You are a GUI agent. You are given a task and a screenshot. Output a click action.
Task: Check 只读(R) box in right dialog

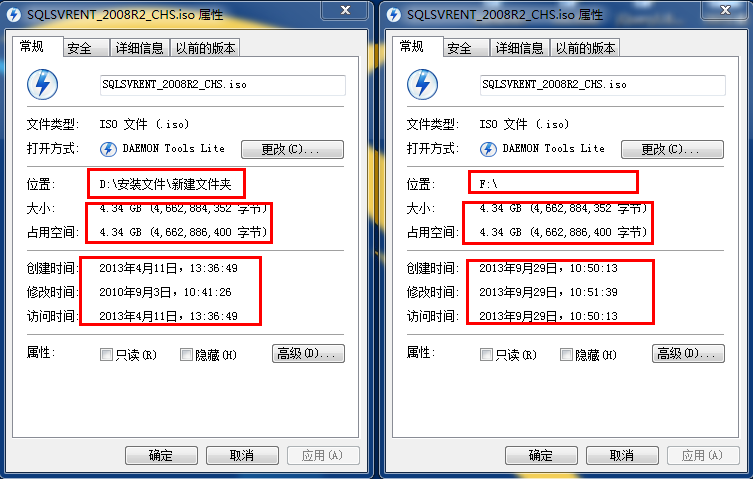point(486,355)
